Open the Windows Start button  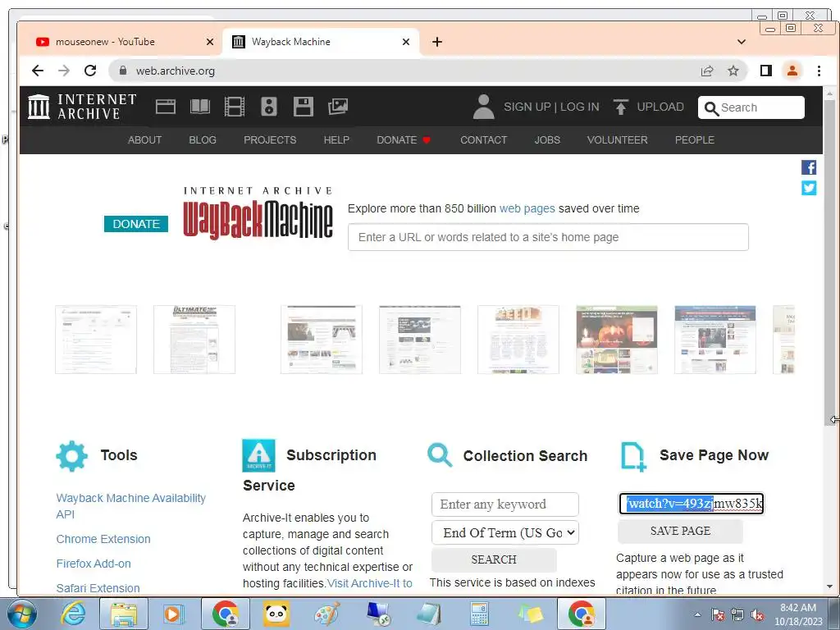22,614
